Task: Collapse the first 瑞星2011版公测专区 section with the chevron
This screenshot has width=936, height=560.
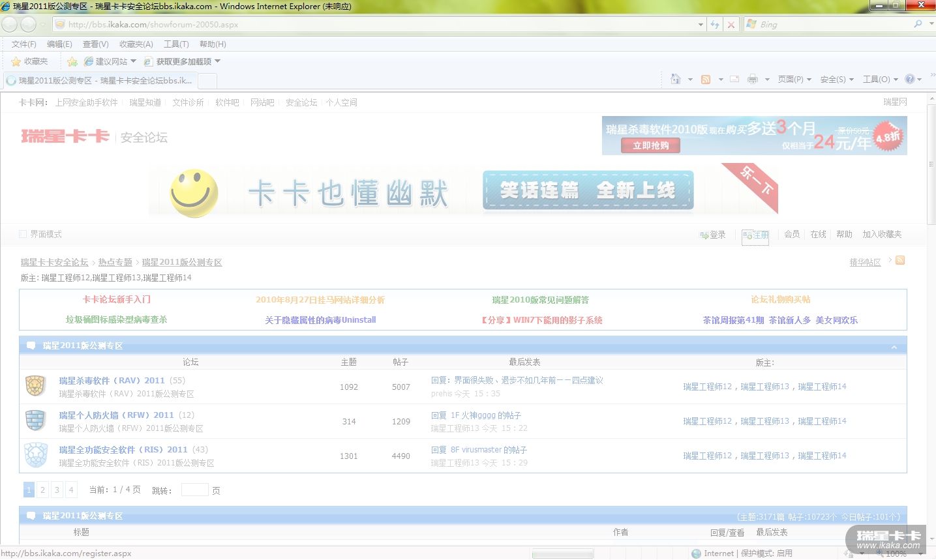Action: pyautogui.click(x=894, y=347)
